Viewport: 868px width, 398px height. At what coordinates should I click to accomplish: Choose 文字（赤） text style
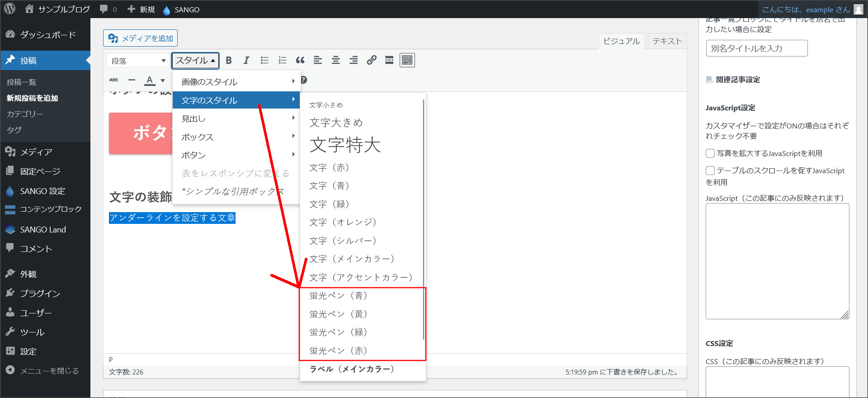329,167
